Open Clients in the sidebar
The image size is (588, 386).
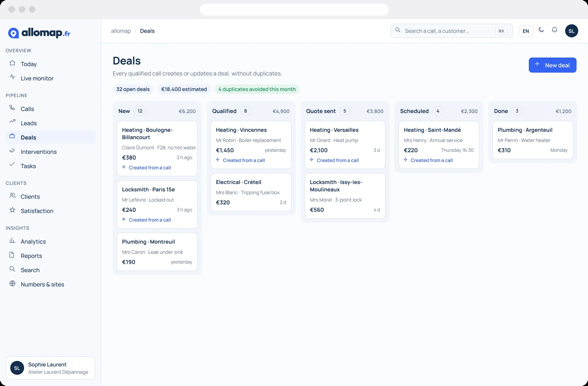point(50,197)
